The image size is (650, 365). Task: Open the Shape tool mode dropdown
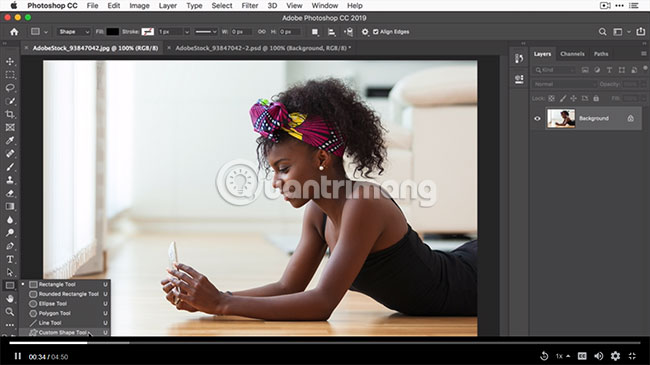73,32
